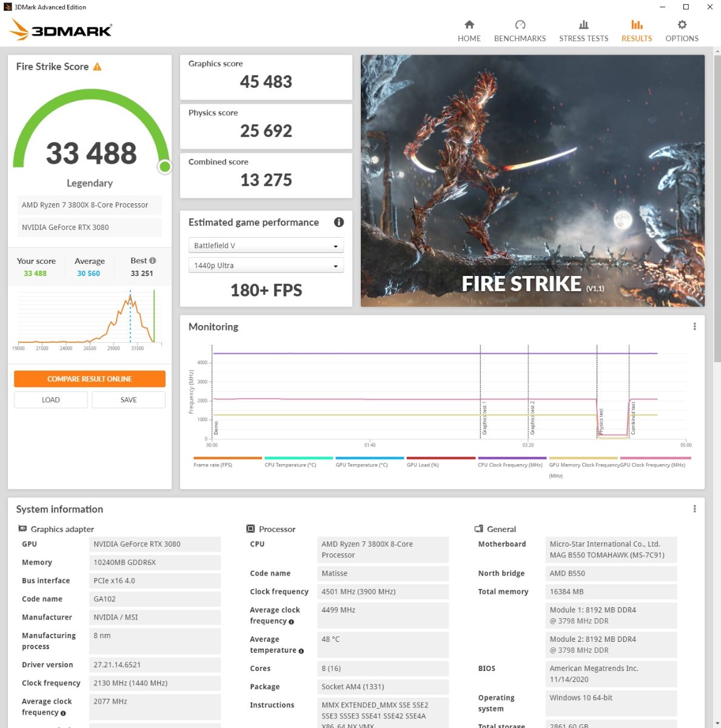Click the Best score value 33 251
The image size is (721, 728).
142,274
